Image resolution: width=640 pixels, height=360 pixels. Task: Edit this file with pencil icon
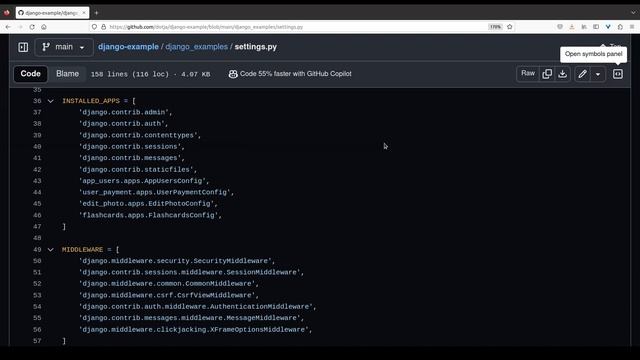582,74
